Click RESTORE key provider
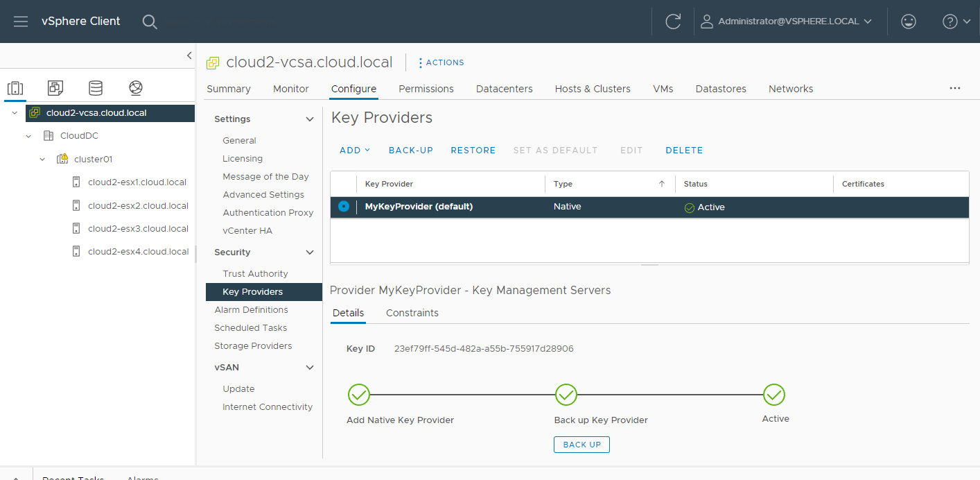 473,151
